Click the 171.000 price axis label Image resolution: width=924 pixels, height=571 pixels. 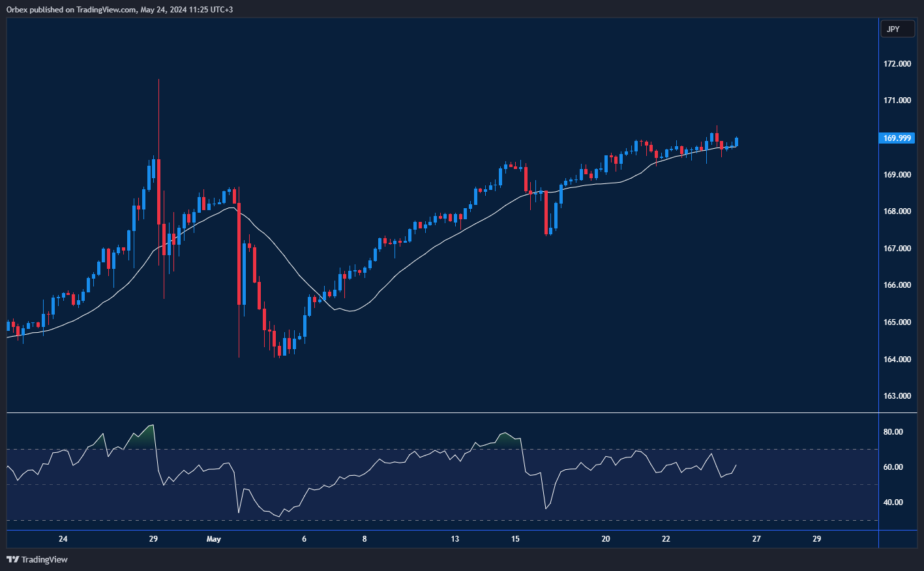click(897, 100)
